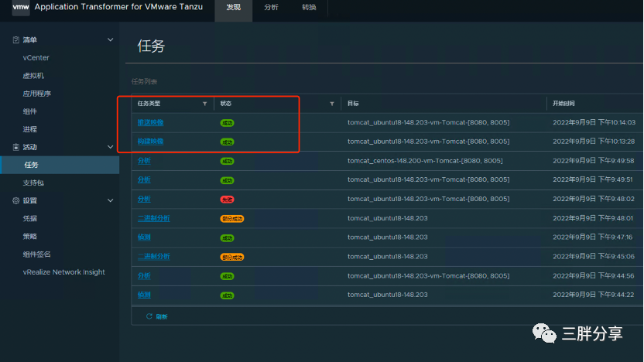Viewport: 644px width, 362px height.
Task: Click the 刷新 refresh button
Action: click(x=157, y=316)
